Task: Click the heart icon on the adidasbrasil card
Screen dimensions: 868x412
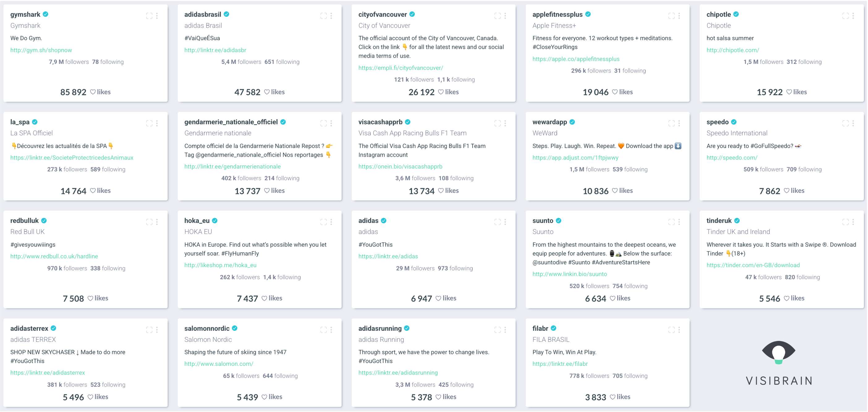Action: pyautogui.click(x=267, y=92)
